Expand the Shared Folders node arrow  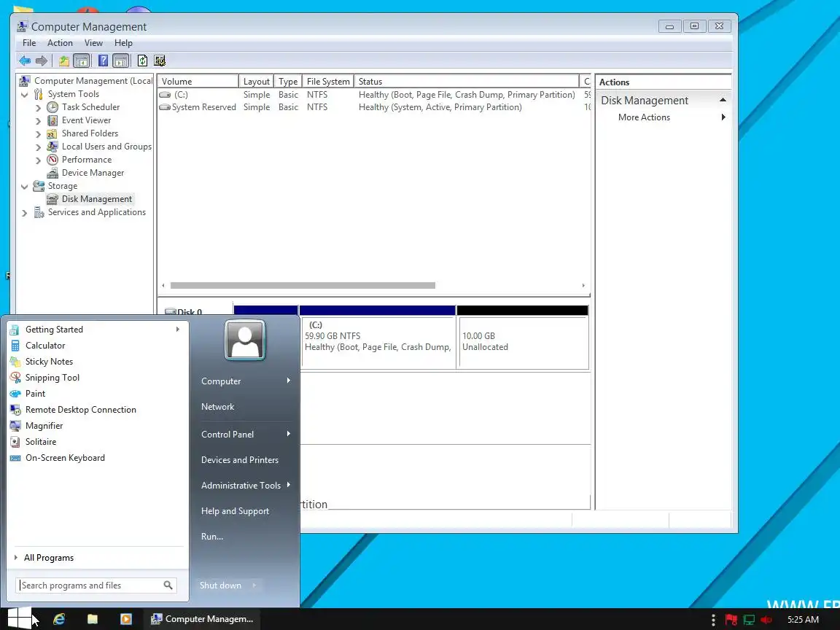point(38,134)
